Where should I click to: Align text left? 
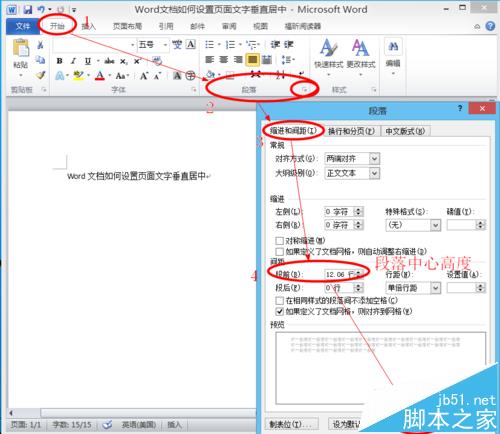pyautogui.click(x=209, y=60)
